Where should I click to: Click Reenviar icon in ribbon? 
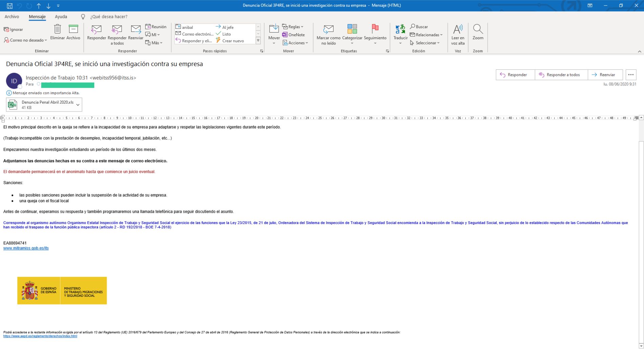pyautogui.click(x=136, y=29)
